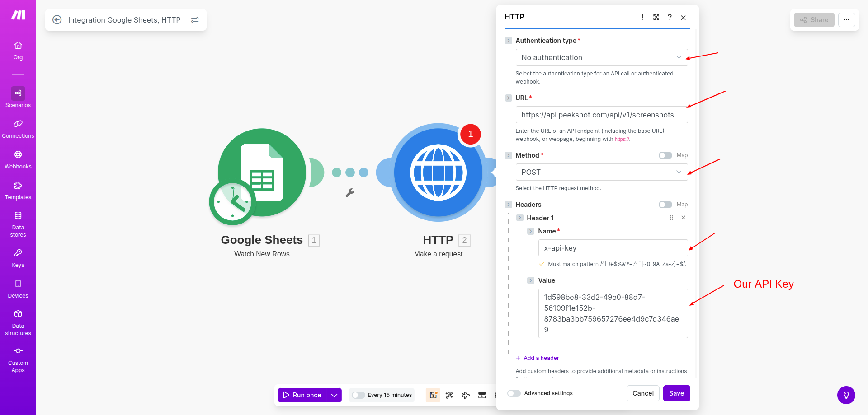The image size is (868, 415).
Task: Open the POST method dropdown
Action: (x=601, y=172)
